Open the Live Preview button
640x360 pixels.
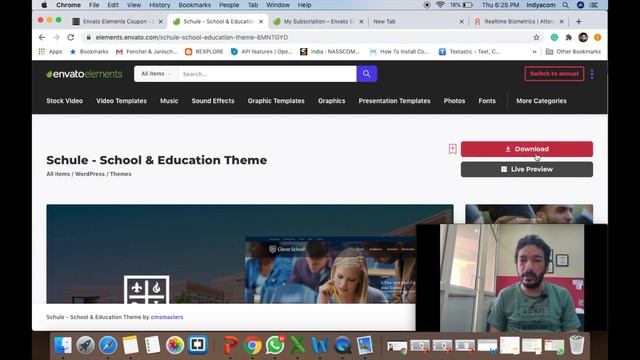tap(527, 169)
